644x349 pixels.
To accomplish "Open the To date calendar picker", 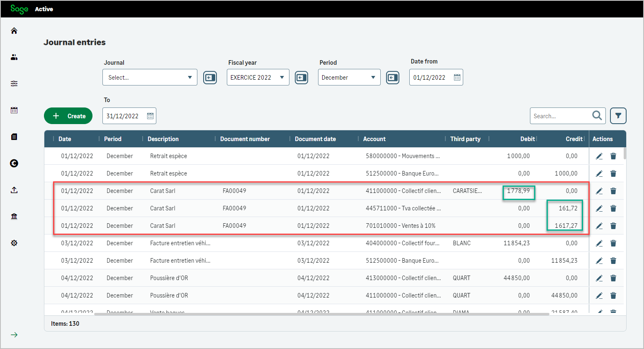I will pyautogui.click(x=150, y=116).
